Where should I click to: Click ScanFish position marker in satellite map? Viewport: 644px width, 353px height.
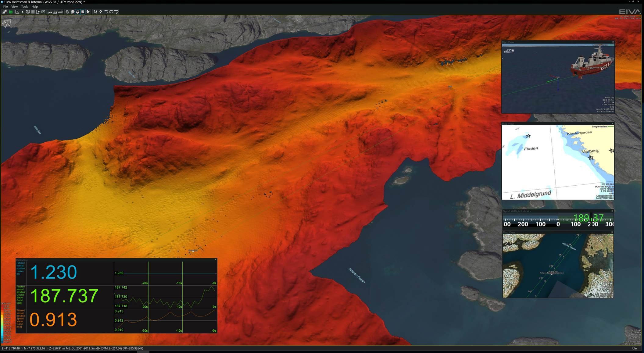tap(552, 273)
